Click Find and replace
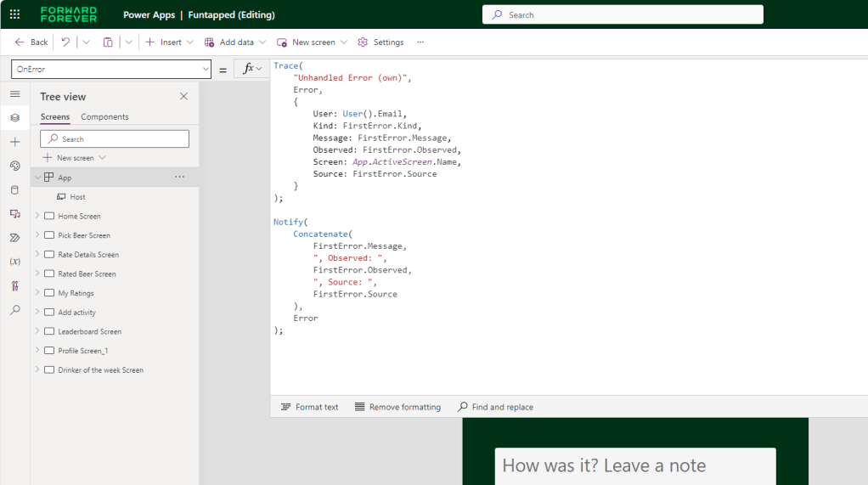 pos(495,407)
